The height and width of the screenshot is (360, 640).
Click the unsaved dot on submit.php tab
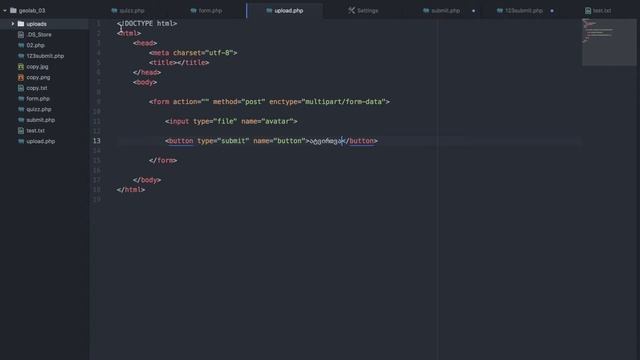[x=473, y=11]
